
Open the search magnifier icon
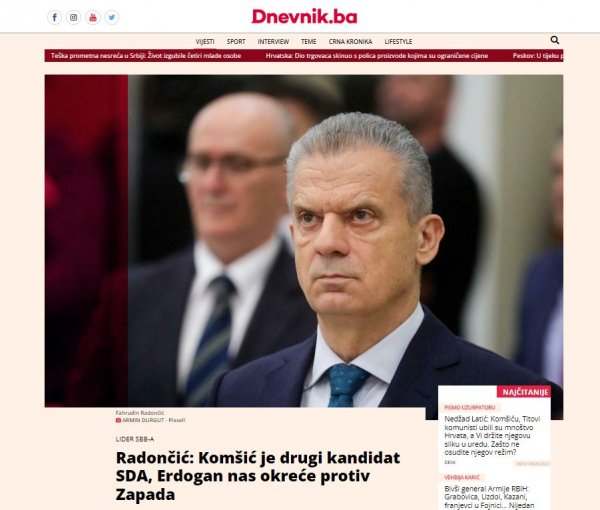(x=554, y=40)
